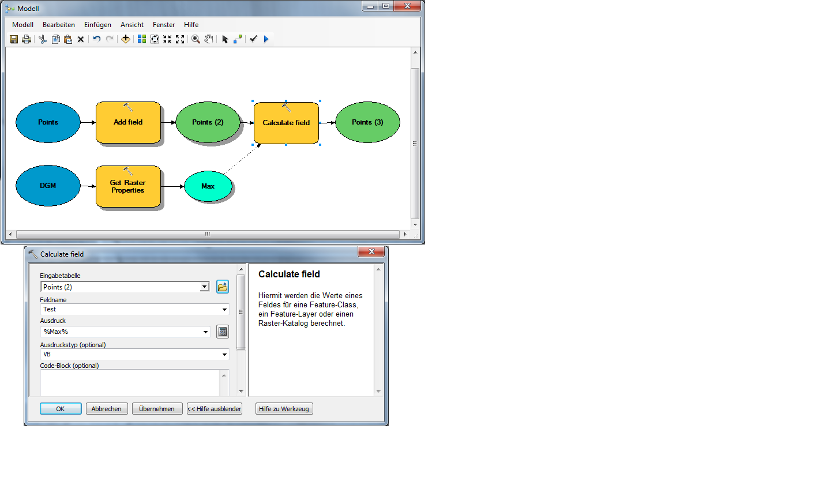The height and width of the screenshot is (504, 834).
Task: Save the model with the floppy icon
Action: point(14,39)
